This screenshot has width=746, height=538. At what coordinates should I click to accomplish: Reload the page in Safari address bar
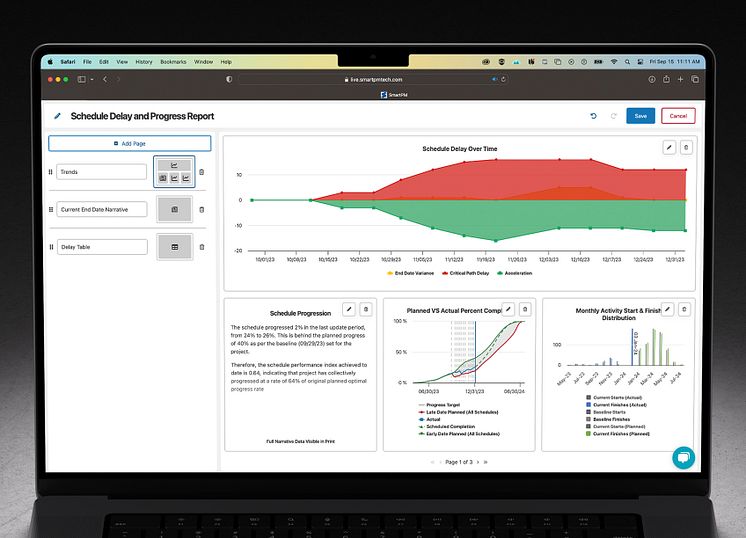coord(503,79)
